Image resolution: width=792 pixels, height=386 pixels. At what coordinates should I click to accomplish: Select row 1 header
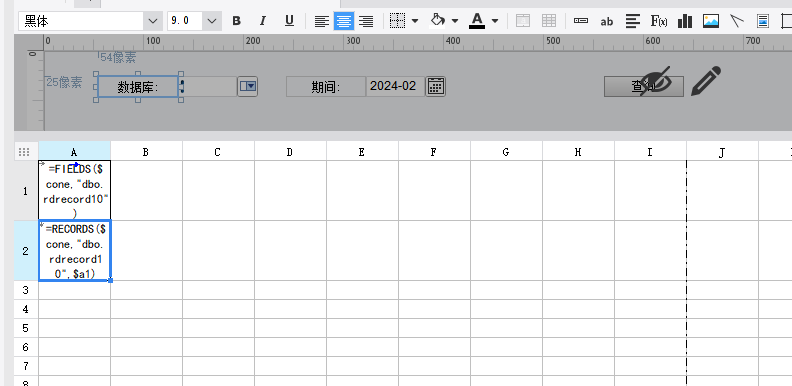pyautogui.click(x=26, y=191)
